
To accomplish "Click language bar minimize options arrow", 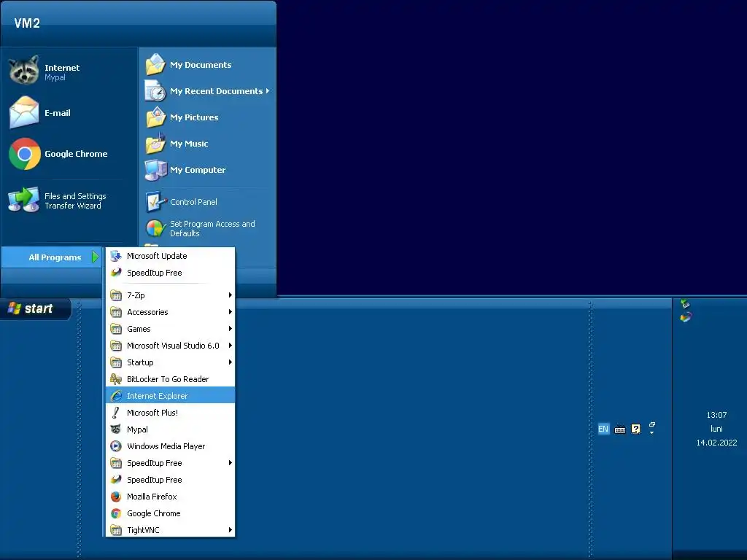I will pos(651,432).
